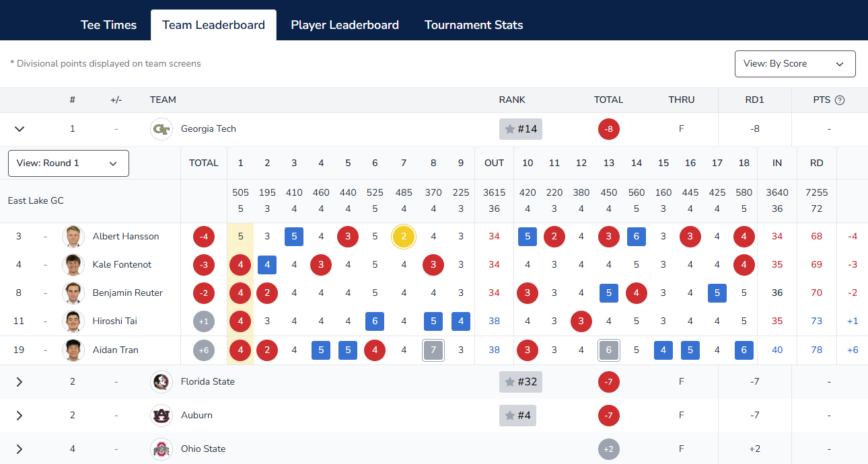Click the star rank badge #4 for Auburn
This screenshot has height=464, width=868.
click(x=517, y=416)
